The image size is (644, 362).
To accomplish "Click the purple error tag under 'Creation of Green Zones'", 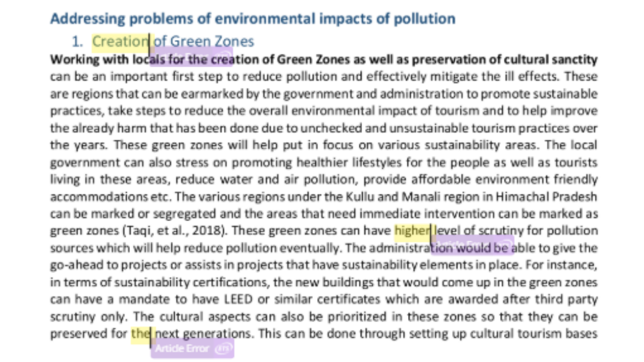I will (x=191, y=56).
